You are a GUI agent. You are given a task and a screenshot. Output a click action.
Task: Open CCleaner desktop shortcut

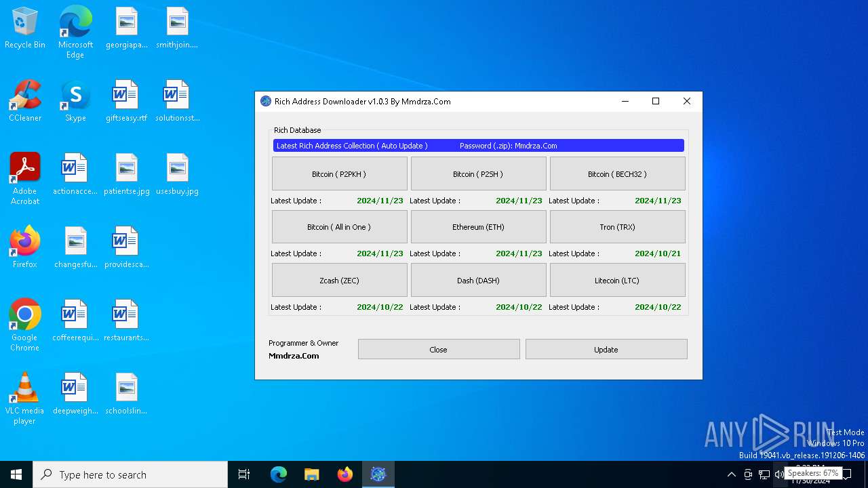(x=25, y=102)
